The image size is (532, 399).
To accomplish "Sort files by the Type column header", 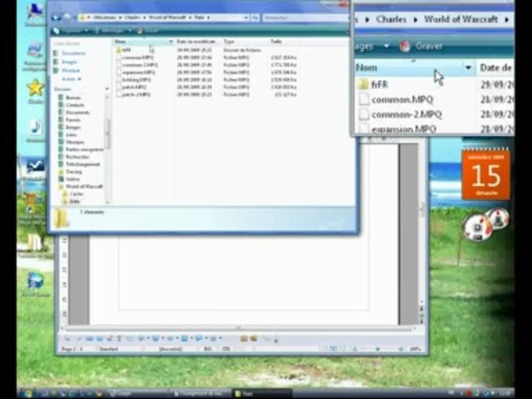I will [x=245, y=42].
